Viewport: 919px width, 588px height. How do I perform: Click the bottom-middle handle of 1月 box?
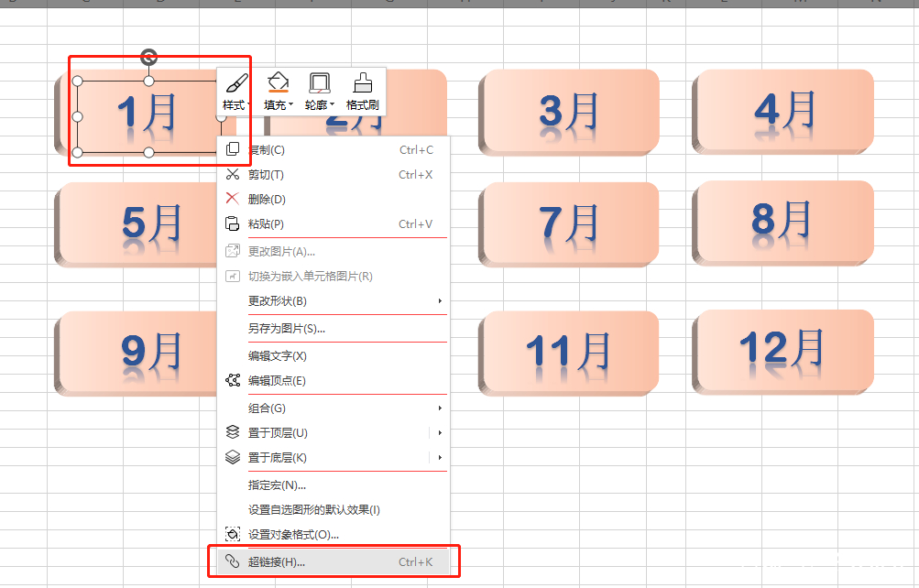point(148,152)
